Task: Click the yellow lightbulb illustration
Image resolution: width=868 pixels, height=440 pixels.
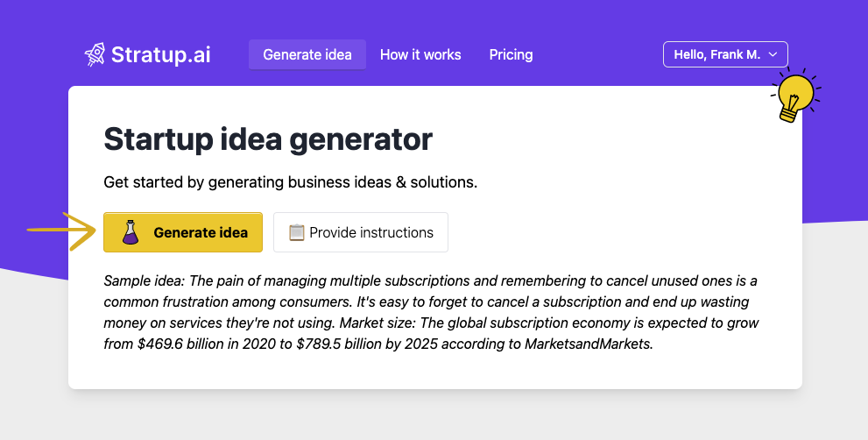Action: coord(794,96)
